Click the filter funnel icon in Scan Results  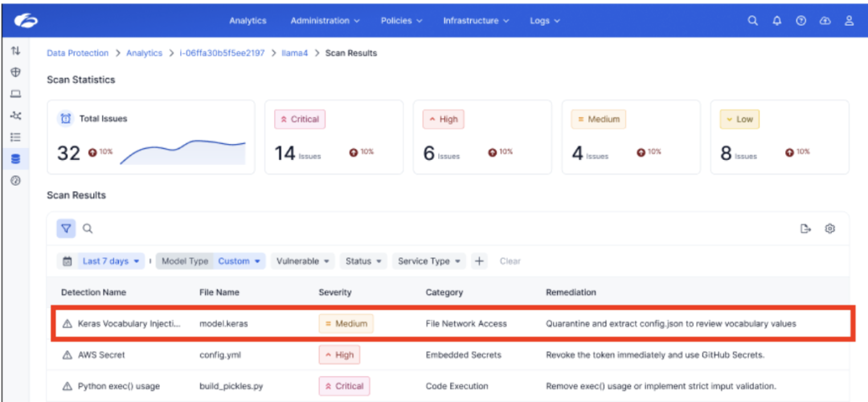coord(66,229)
